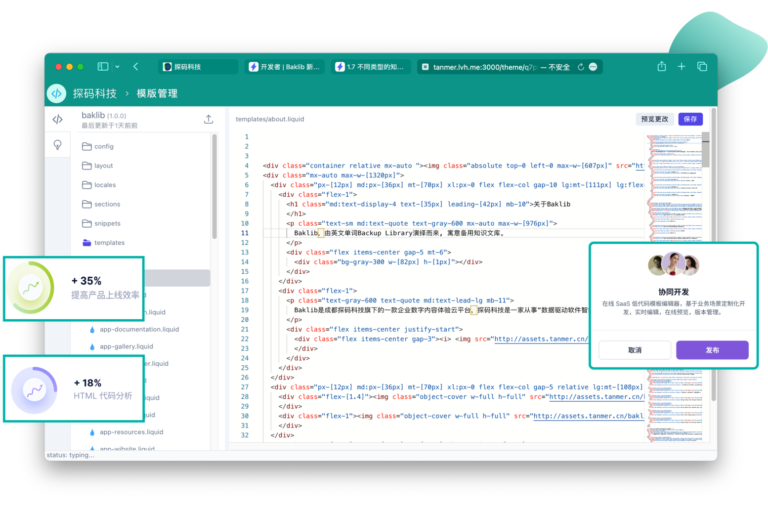Viewport: 768px width, 512px height.
Task: Show the tab overview icon
Action: (x=702, y=66)
